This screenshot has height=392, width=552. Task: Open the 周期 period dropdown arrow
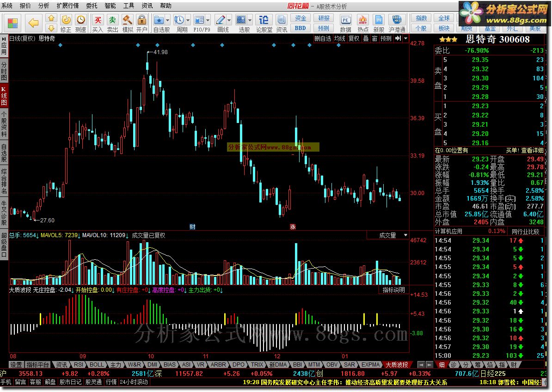[188, 20]
